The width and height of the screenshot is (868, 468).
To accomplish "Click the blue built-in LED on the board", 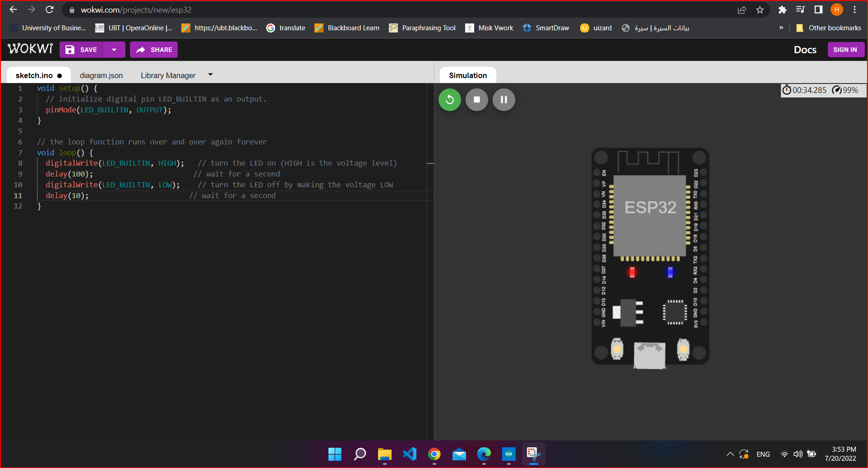I will click(x=670, y=272).
